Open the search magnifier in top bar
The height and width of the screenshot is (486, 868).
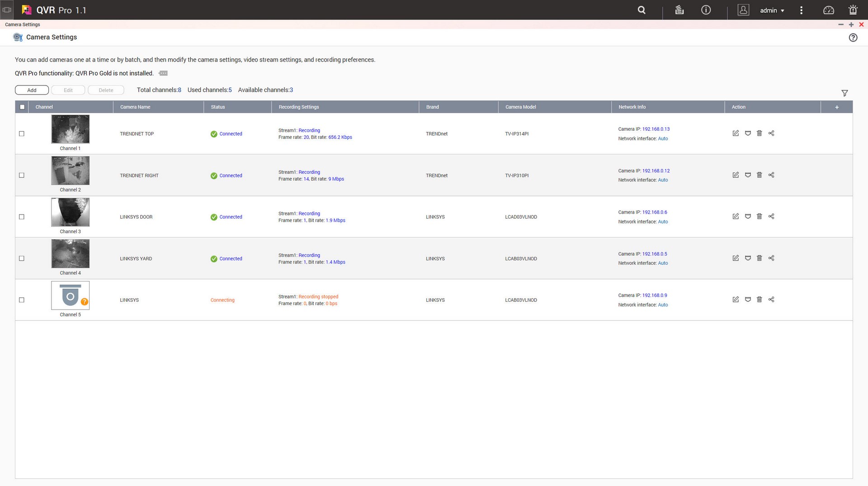pos(642,10)
